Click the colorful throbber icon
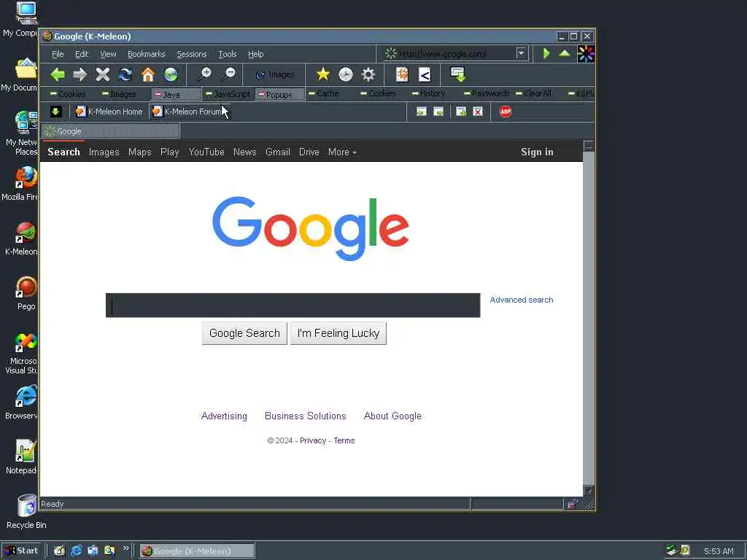The image size is (747, 560). 586,54
